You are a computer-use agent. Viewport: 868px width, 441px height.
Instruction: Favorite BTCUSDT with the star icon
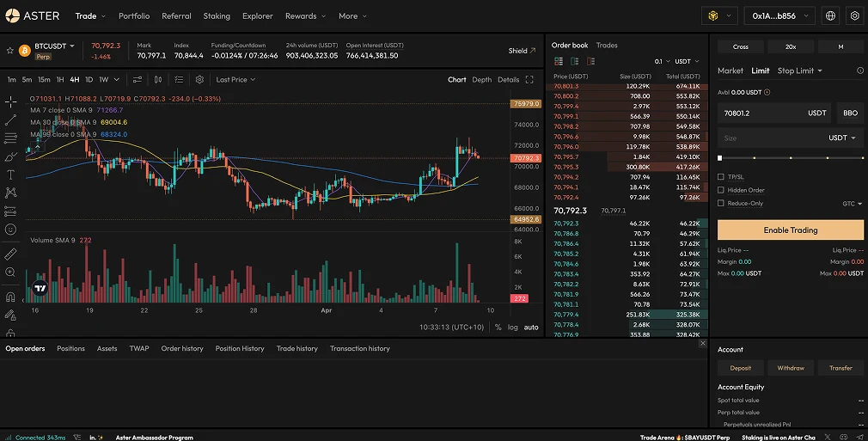click(9, 51)
